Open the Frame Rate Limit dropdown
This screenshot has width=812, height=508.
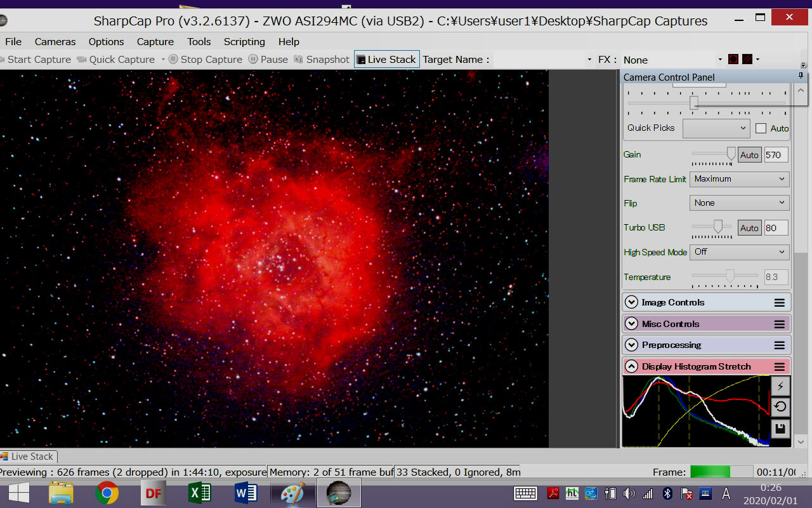tap(739, 179)
